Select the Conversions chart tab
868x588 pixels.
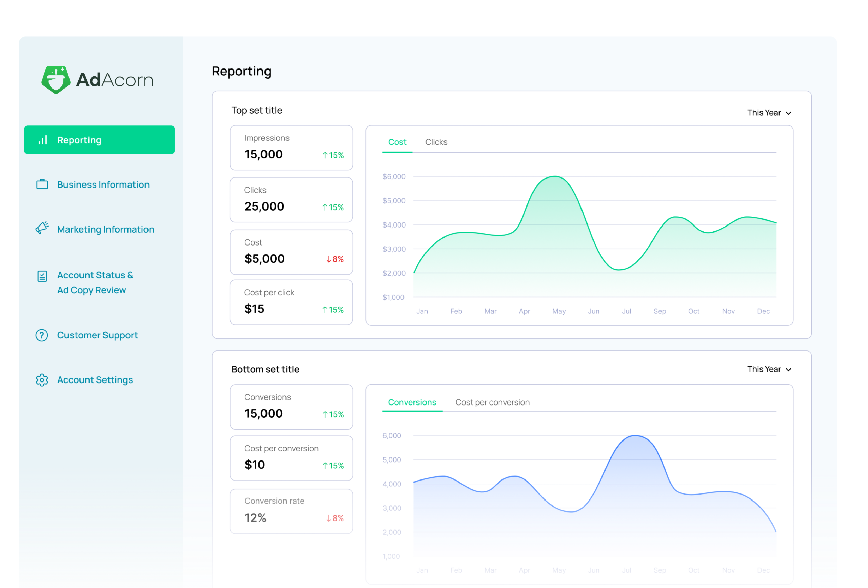[x=412, y=402]
